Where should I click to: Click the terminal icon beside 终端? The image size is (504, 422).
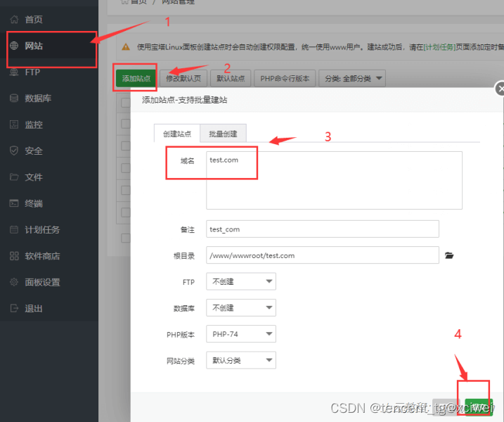pyautogui.click(x=14, y=203)
